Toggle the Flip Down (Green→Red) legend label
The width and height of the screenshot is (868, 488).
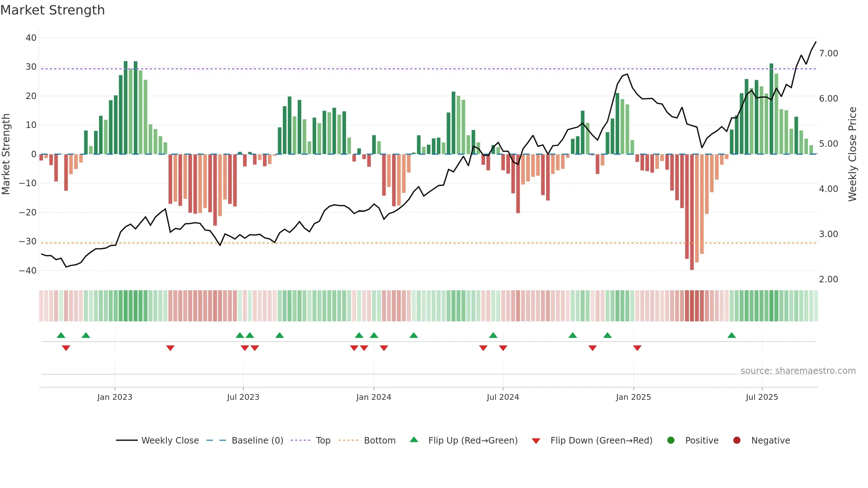[x=601, y=440]
